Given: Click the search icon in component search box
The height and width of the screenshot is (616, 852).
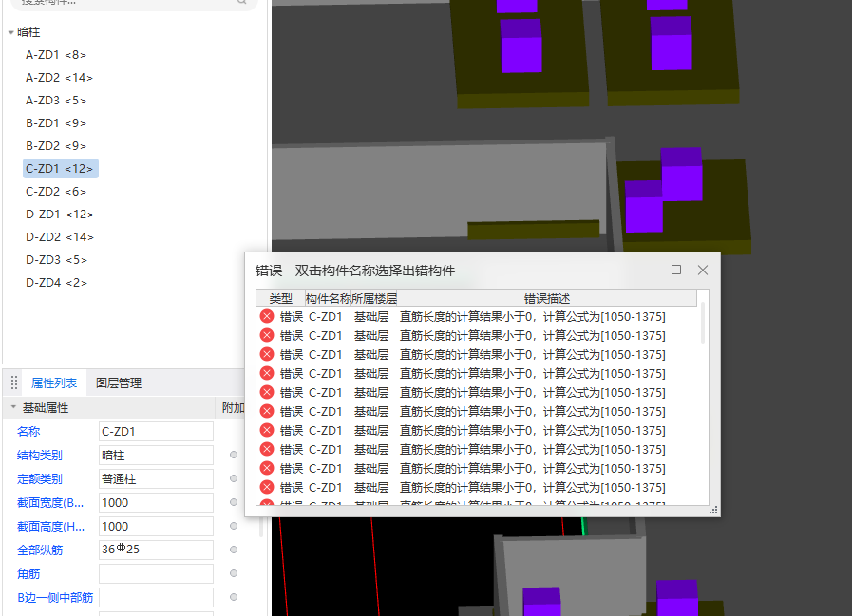Looking at the screenshot, I should pyautogui.click(x=242, y=2).
